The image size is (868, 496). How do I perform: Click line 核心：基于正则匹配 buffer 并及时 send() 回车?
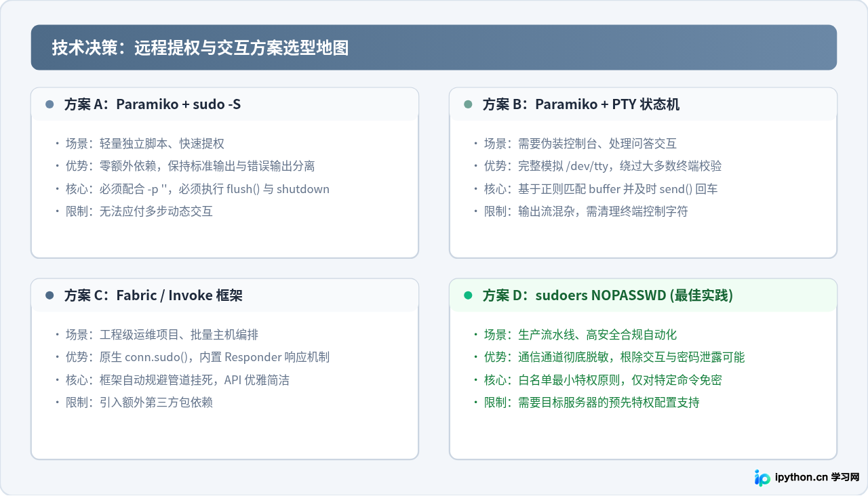tap(600, 189)
